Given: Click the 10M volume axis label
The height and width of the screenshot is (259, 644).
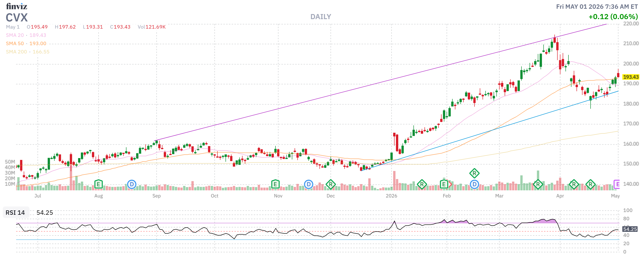Looking at the screenshot, I should (x=10, y=184).
